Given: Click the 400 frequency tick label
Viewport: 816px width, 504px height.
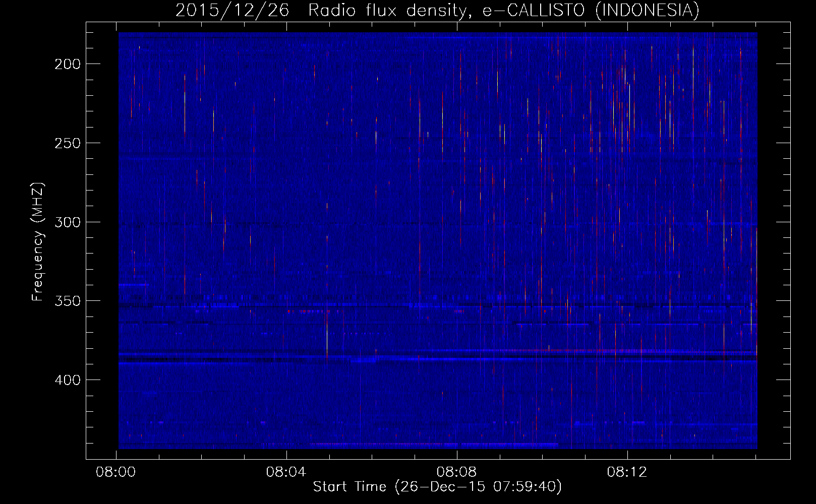Looking at the screenshot, I should (x=68, y=380).
